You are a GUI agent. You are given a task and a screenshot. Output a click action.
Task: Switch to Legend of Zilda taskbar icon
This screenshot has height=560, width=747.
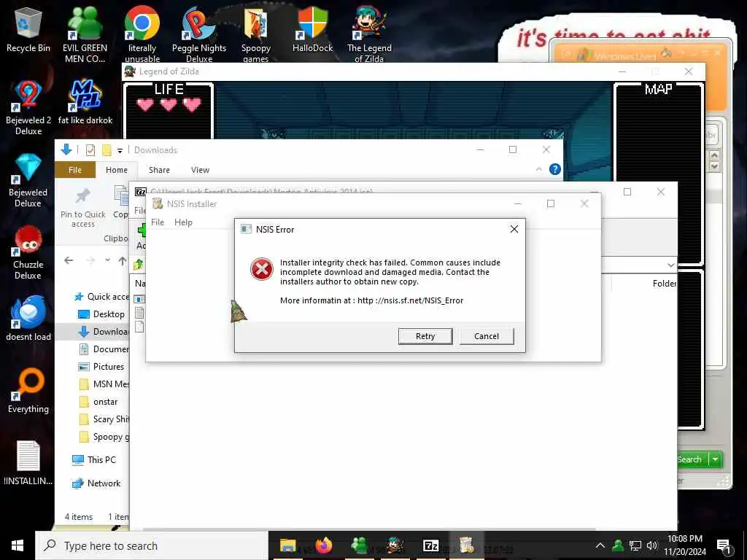(x=395, y=545)
